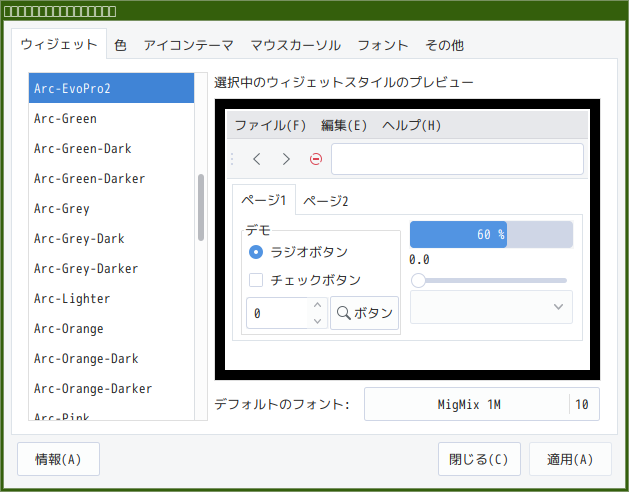Click the red stop icon in preview

pos(316,159)
